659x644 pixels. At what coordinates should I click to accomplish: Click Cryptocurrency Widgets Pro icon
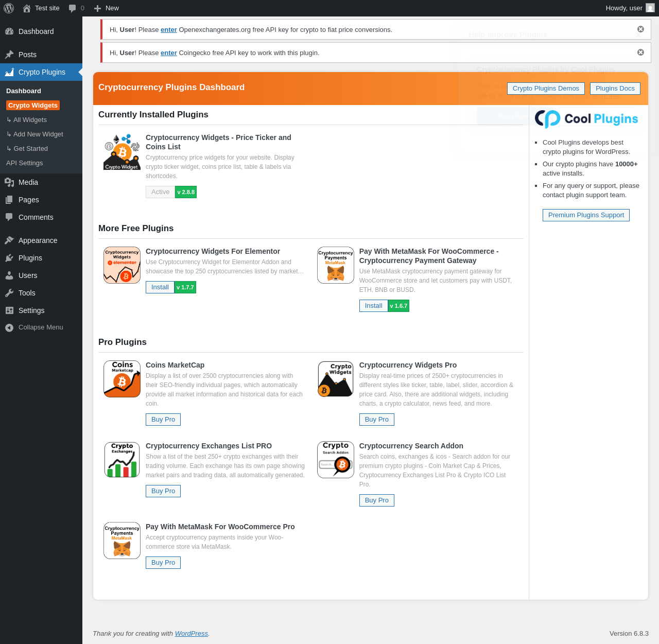[336, 379]
